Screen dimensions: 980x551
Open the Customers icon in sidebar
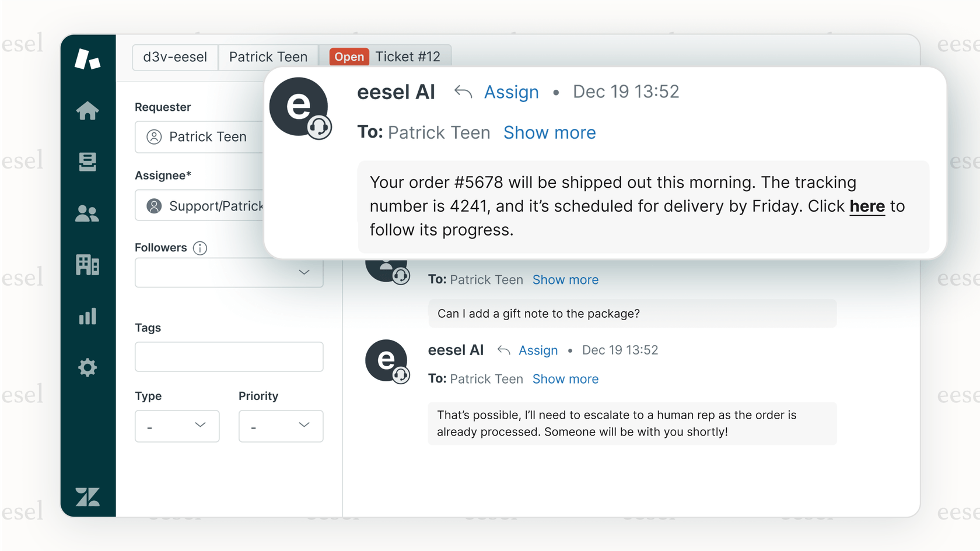pos(87,213)
